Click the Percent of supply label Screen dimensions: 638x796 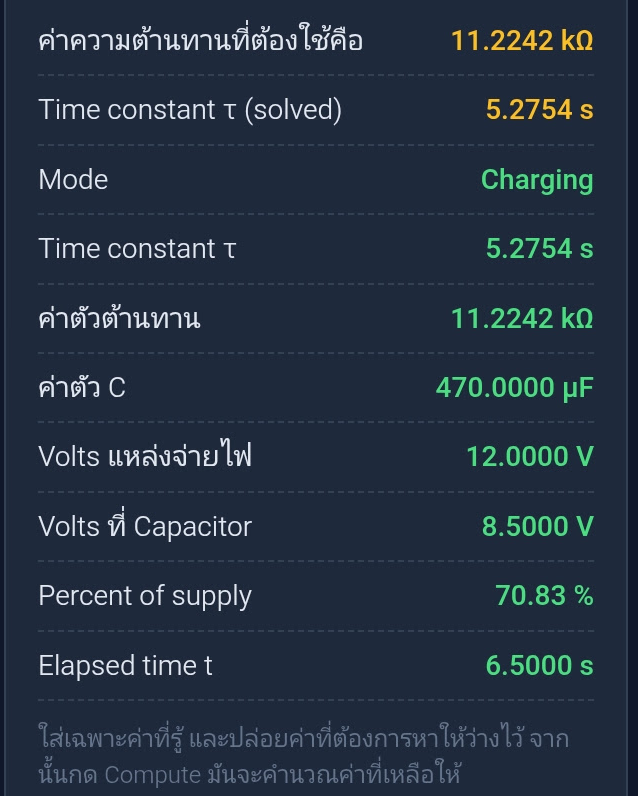tap(145, 596)
